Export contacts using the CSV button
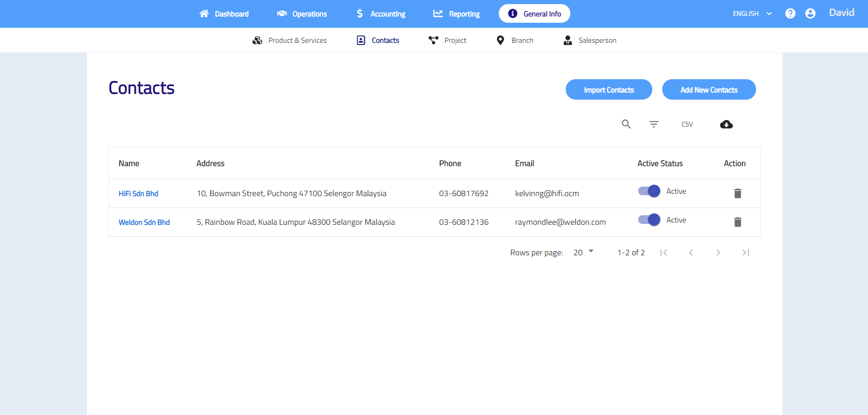868x415 pixels. point(687,124)
